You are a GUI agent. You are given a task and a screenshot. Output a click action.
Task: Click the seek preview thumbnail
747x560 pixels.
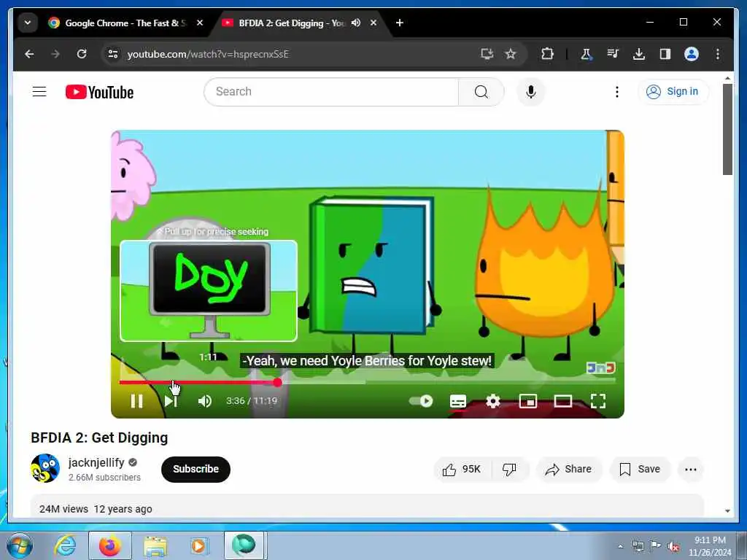point(209,291)
